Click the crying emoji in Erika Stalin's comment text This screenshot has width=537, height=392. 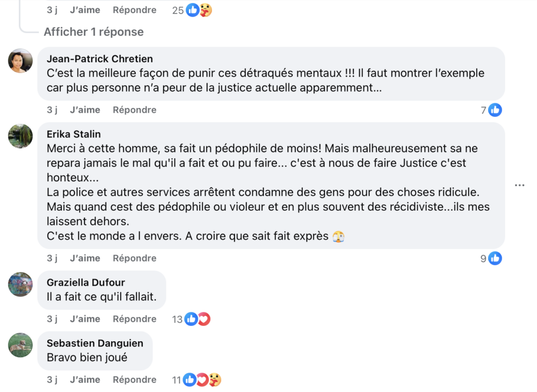(339, 237)
